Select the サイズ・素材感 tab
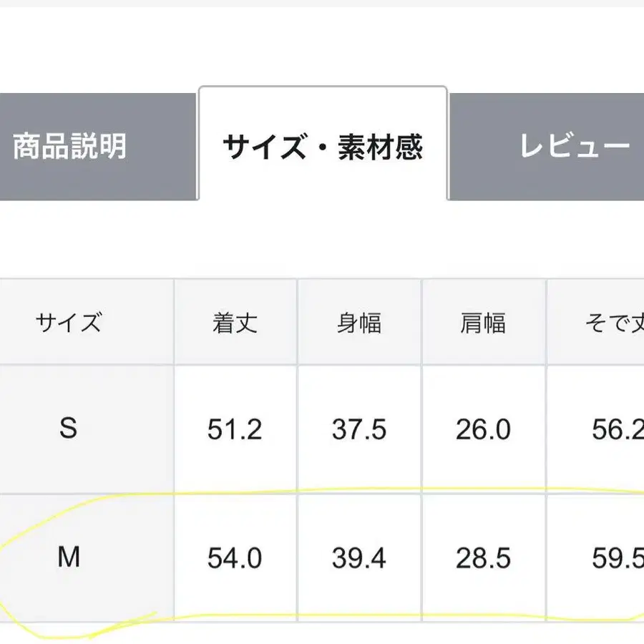Image resolution: width=644 pixels, height=644 pixels. [x=323, y=147]
